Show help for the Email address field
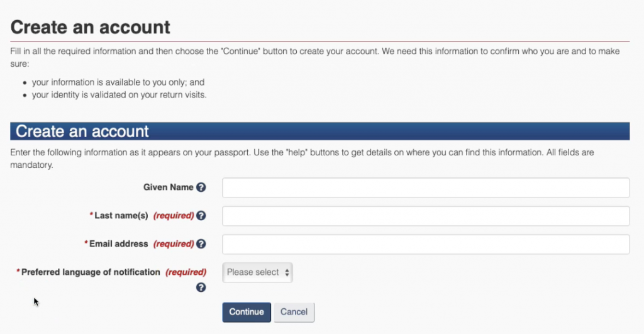This screenshot has width=644, height=334. pyautogui.click(x=201, y=244)
